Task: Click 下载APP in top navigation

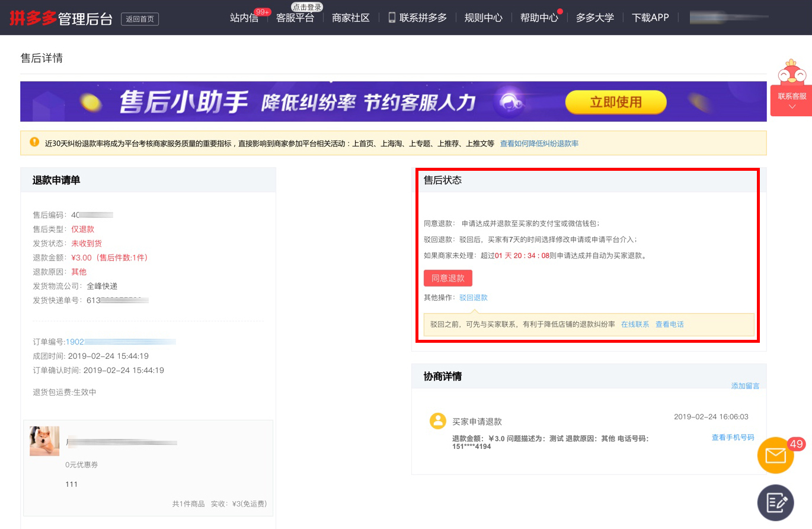Action: (650, 18)
